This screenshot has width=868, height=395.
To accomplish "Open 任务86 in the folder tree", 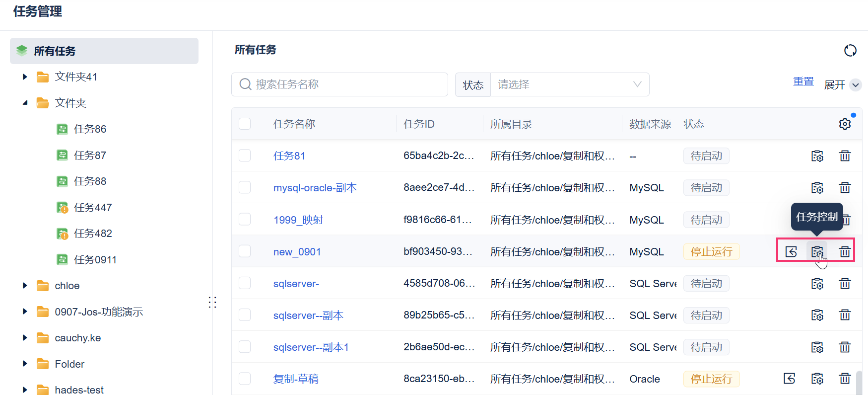I will pyautogui.click(x=90, y=129).
